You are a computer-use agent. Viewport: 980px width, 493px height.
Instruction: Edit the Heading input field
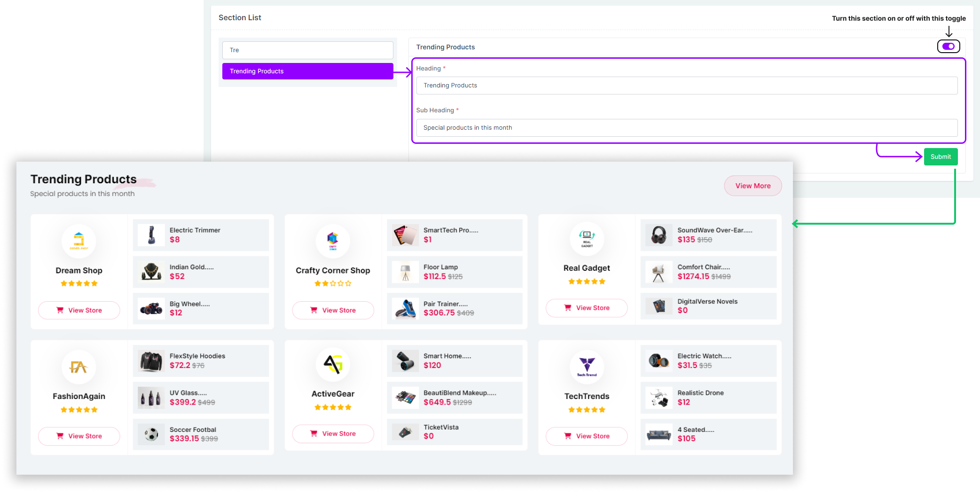(x=686, y=86)
